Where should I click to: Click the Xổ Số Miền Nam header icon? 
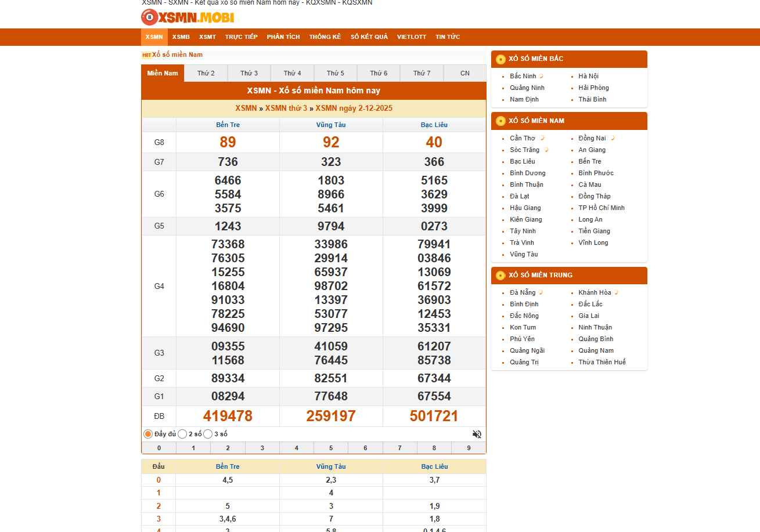[500, 121]
